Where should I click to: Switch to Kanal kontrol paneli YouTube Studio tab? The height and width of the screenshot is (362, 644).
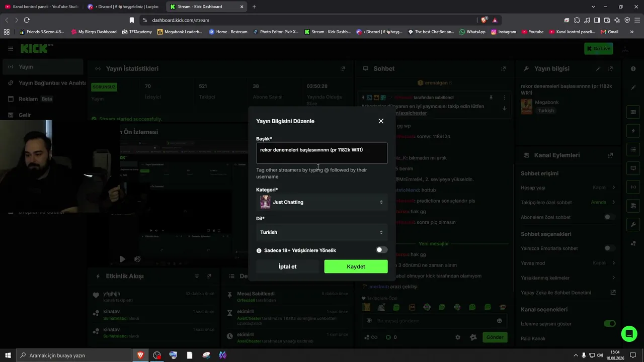click(42, 7)
